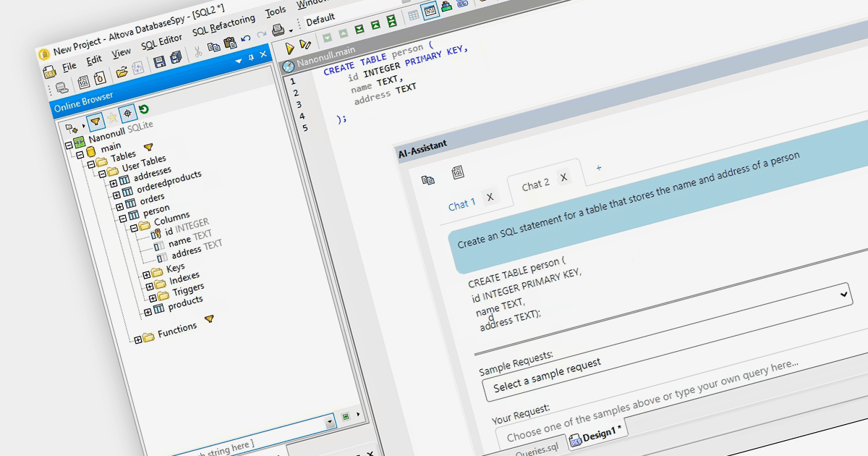The width and height of the screenshot is (868, 456).
Task: Toggle the pin on Online Browser panel
Action: point(251,57)
